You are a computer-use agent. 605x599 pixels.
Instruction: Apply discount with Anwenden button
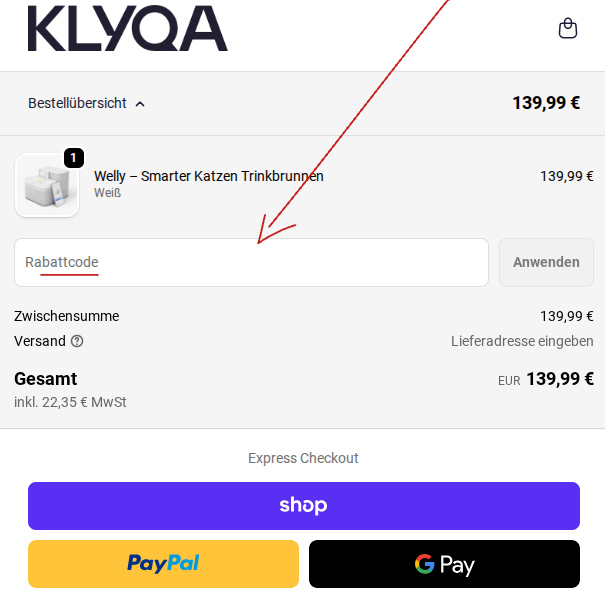coord(546,262)
